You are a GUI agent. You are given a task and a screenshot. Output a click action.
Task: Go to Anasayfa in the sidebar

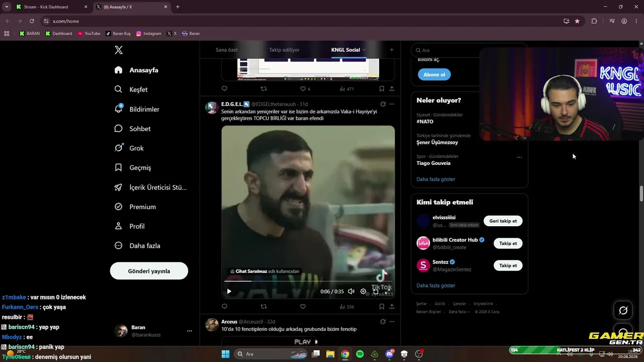(x=136, y=70)
